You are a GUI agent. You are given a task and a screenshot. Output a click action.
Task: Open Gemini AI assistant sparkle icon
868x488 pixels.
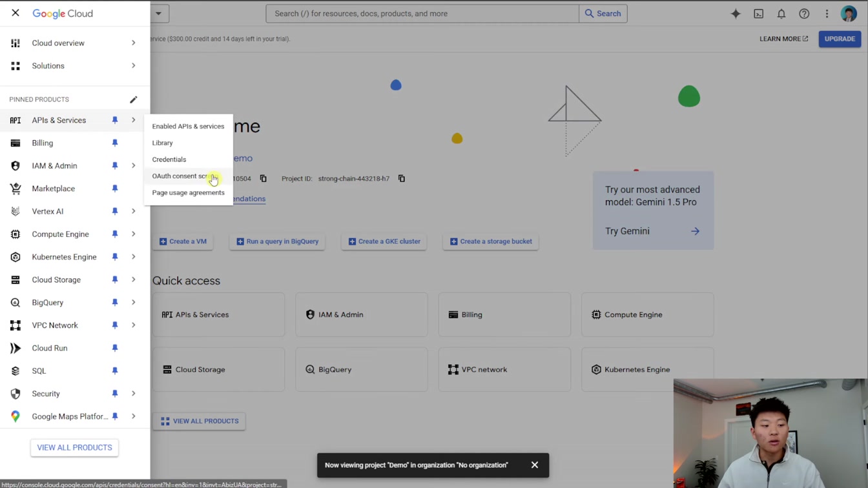(x=736, y=14)
